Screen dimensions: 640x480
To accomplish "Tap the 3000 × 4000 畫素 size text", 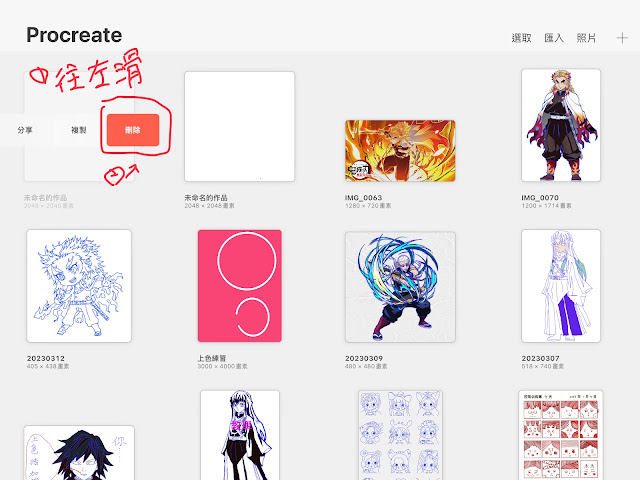I will (x=222, y=367).
